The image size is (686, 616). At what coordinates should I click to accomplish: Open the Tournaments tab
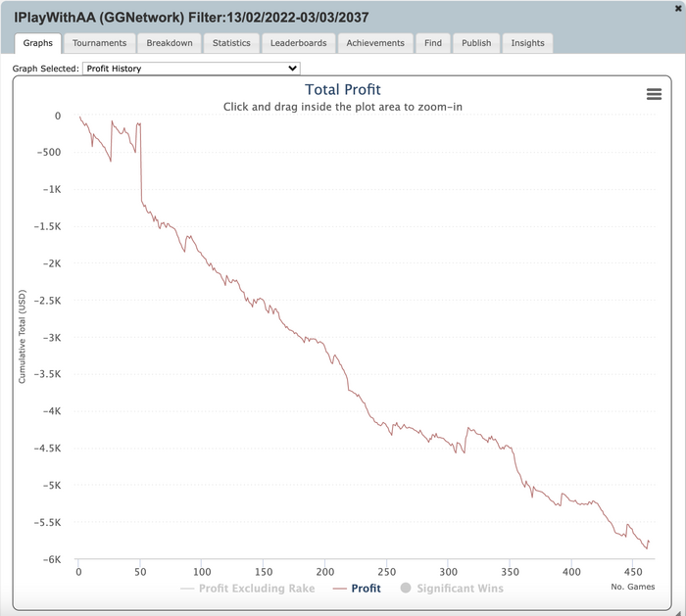[x=99, y=43]
